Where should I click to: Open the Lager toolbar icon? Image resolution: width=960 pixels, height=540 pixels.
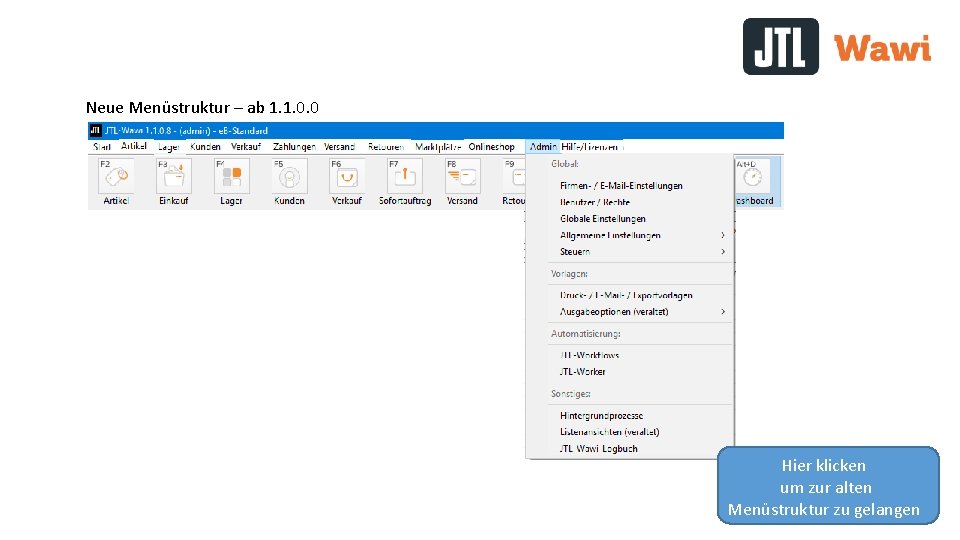click(231, 182)
